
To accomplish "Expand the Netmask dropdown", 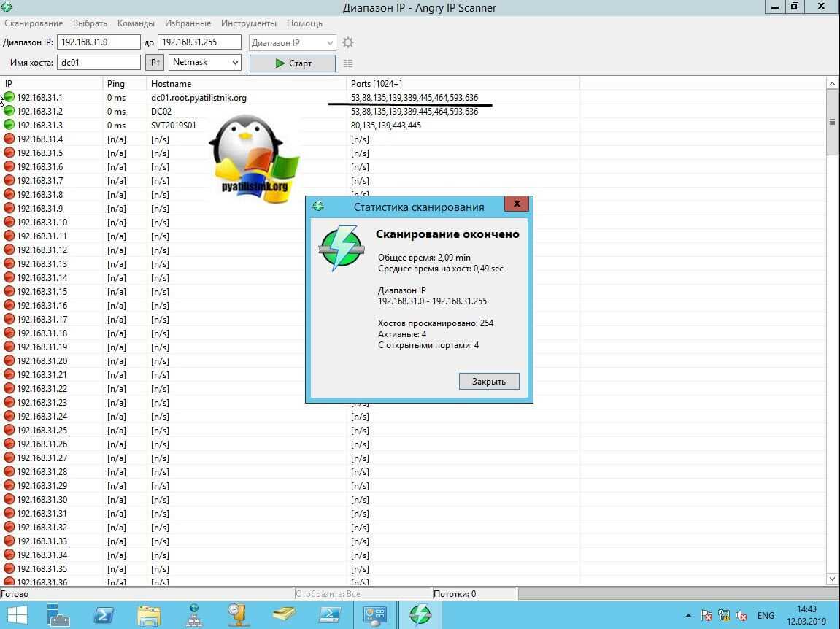I will click(205, 63).
